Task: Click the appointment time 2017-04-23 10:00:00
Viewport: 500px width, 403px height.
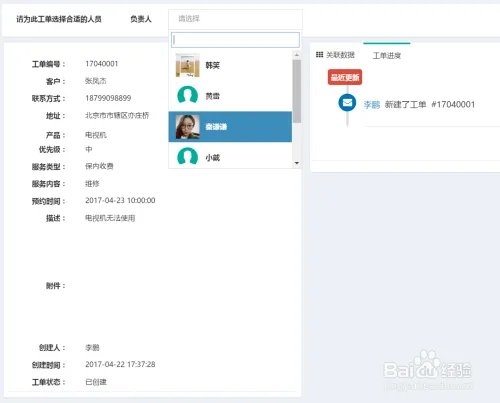Action: coord(120,200)
